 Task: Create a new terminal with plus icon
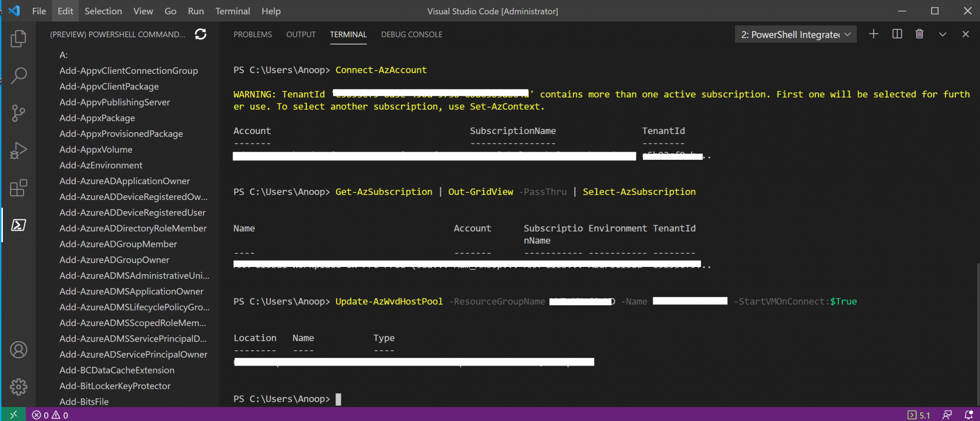pos(873,34)
